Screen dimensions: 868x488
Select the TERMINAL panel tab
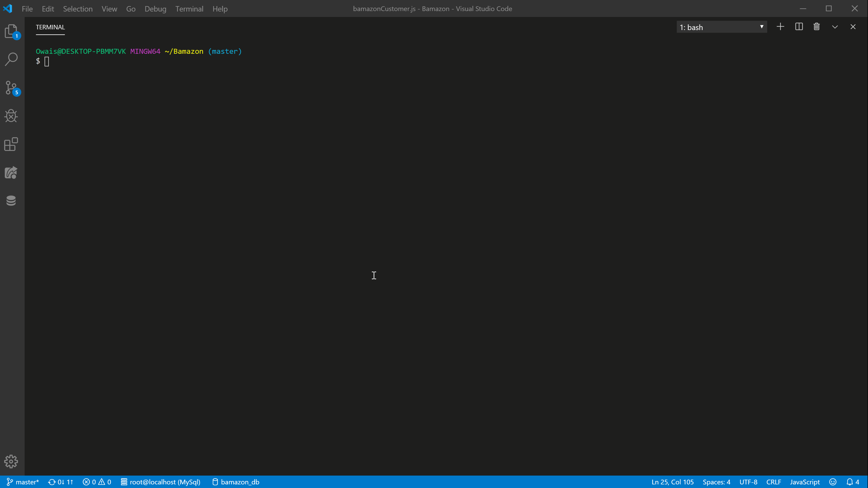point(51,27)
